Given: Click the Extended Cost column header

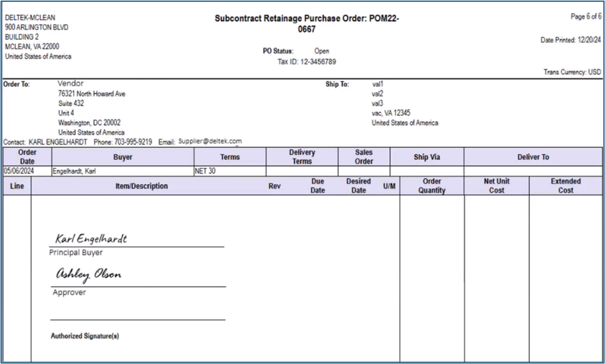Looking at the screenshot, I should pyautogui.click(x=565, y=186).
